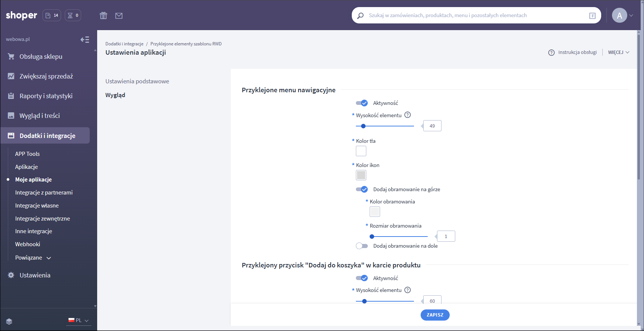Disable Dodaj obramowanie na górze switch
The image size is (644, 331).
click(361, 189)
